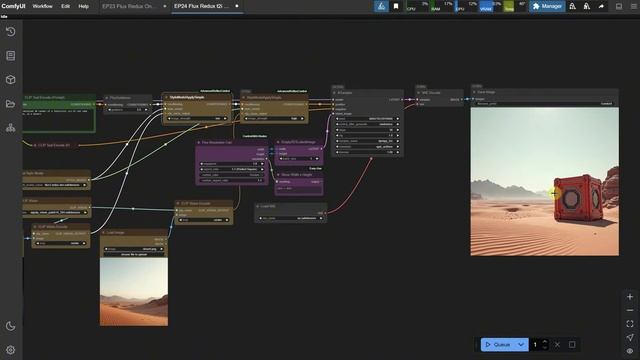Open the workflows folder sidebar panel

[x=11, y=104]
